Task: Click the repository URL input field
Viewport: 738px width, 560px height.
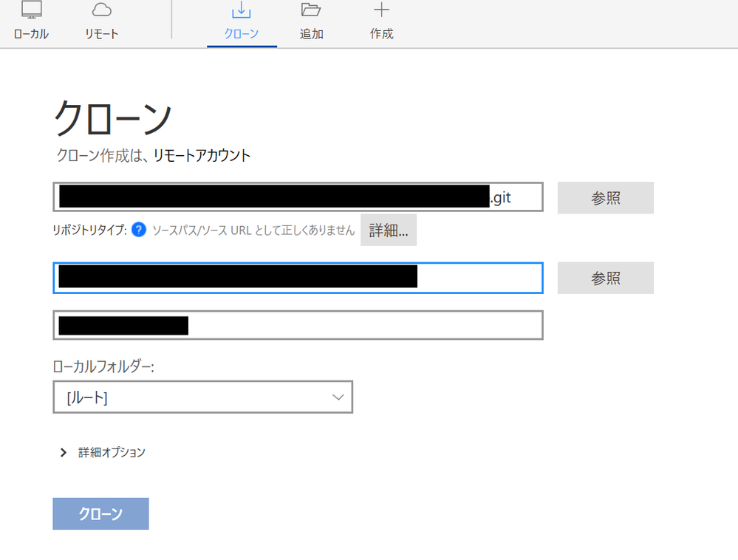Action: tap(297, 197)
